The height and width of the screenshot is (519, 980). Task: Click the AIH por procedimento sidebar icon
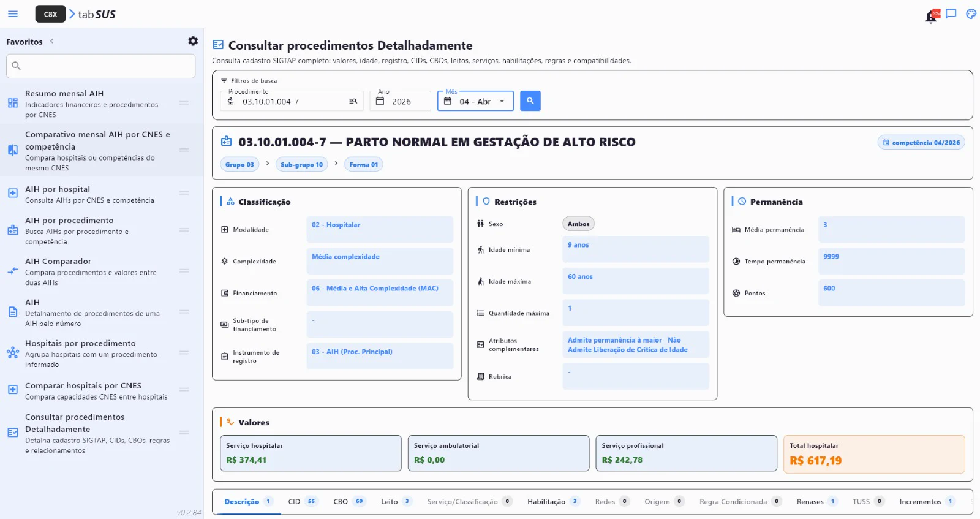13,230
